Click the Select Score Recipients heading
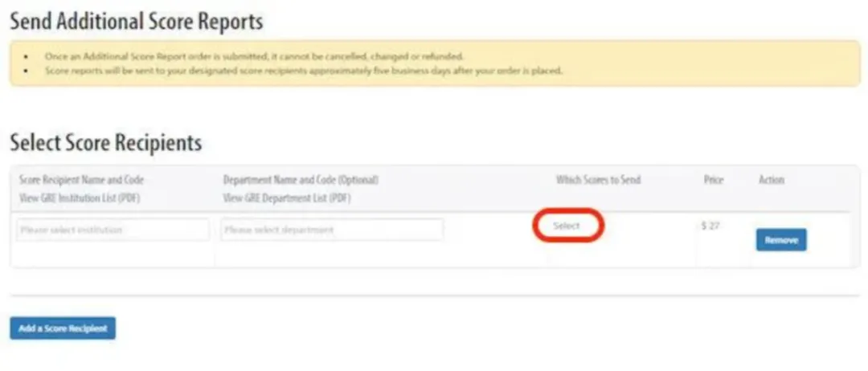The height and width of the screenshot is (371, 868). [105, 143]
